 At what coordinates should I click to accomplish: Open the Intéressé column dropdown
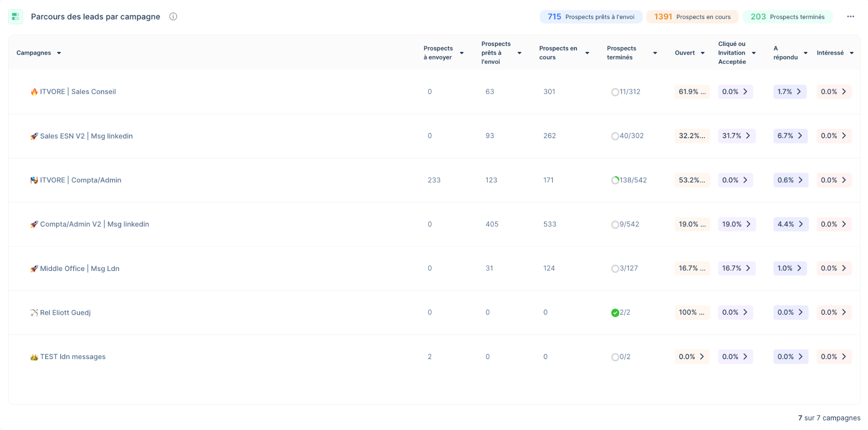click(x=852, y=53)
